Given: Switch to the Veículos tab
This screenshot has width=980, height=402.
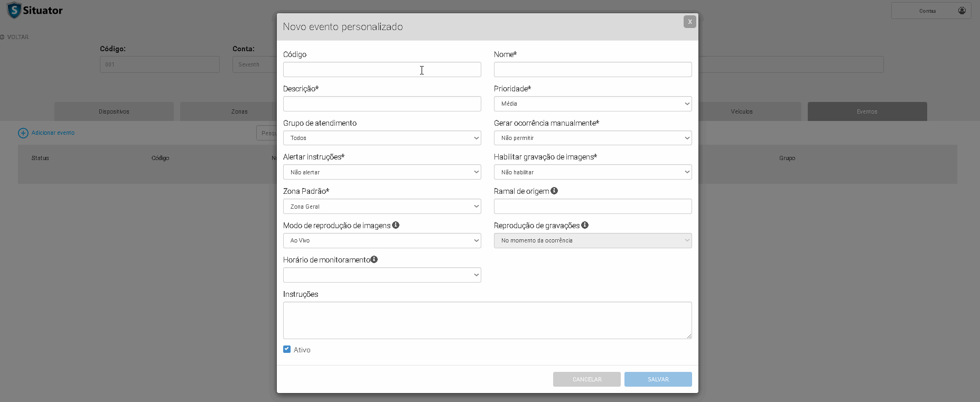Looking at the screenshot, I should (742, 111).
